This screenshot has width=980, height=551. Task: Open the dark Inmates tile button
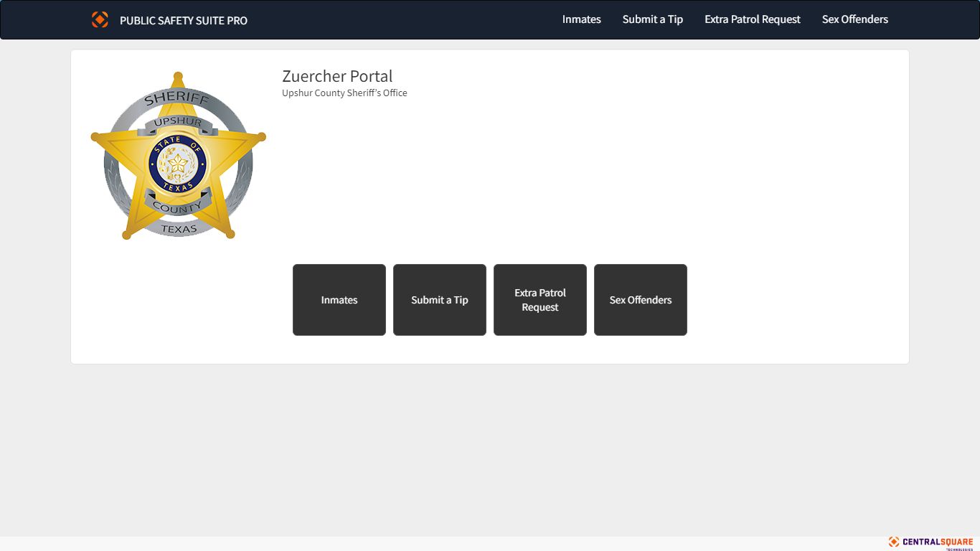click(x=339, y=300)
